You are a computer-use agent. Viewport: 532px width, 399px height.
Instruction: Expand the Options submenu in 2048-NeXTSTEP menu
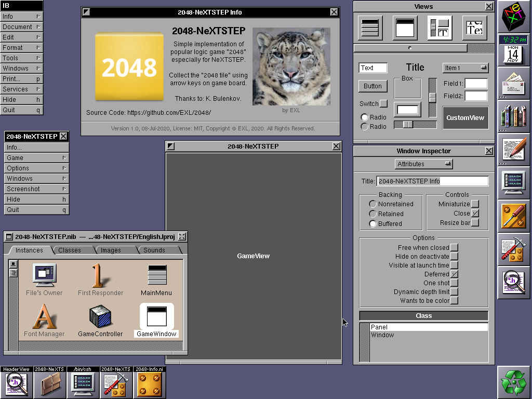point(37,168)
